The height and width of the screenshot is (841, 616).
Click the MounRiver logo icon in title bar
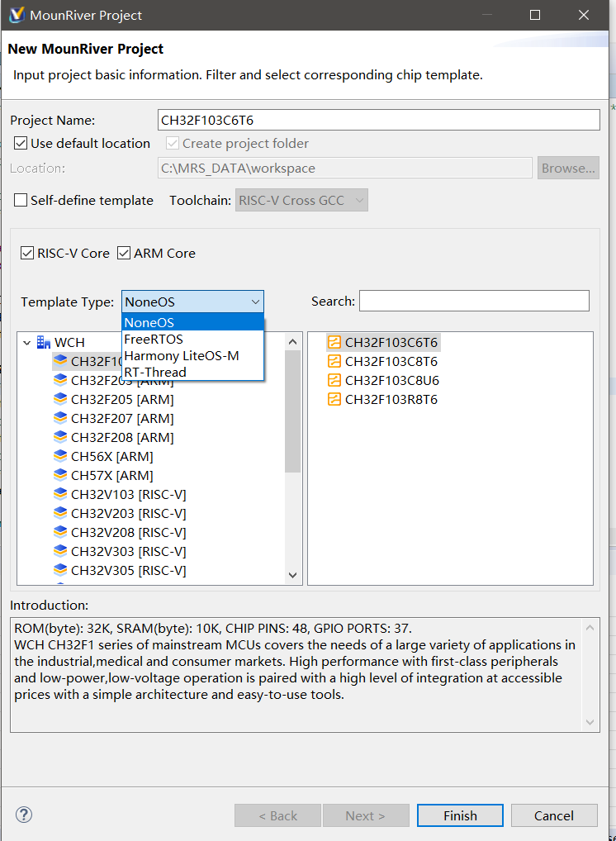click(x=17, y=15)
